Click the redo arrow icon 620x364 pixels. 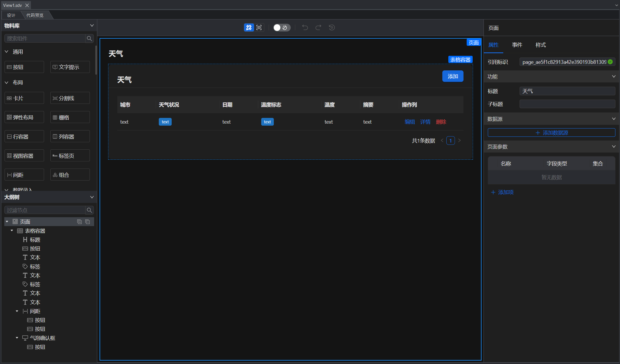[318, 27]
